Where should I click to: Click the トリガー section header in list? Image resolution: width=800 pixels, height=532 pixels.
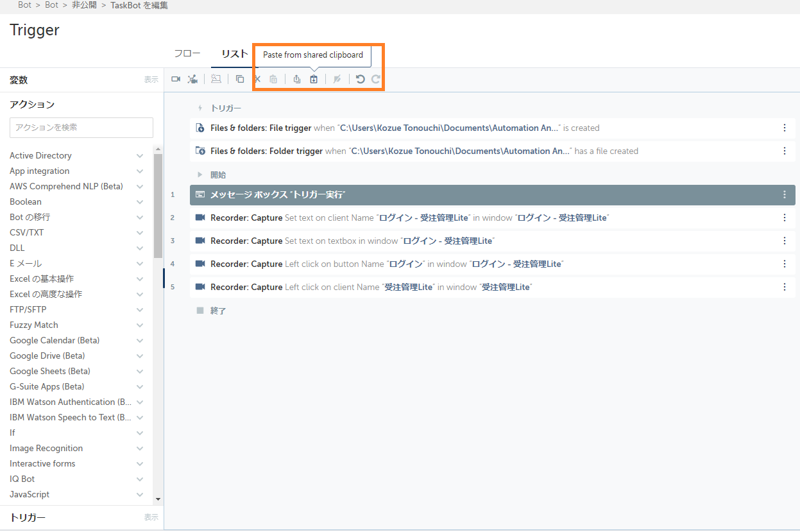(x=226, y=108)
